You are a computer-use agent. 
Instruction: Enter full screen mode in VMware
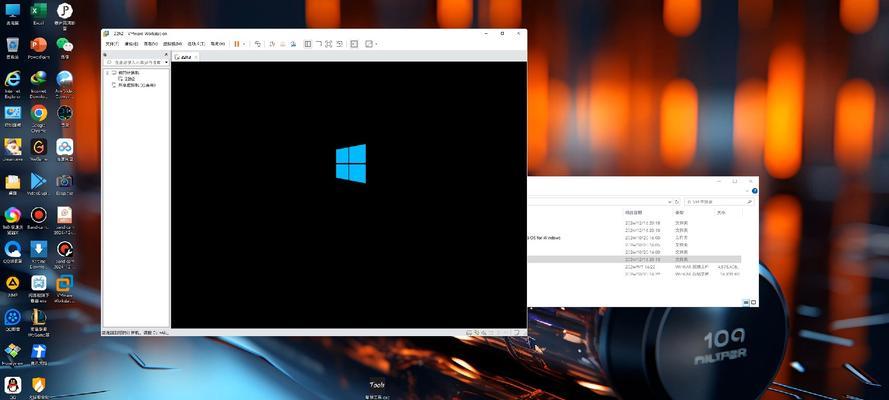click(328, 44)
